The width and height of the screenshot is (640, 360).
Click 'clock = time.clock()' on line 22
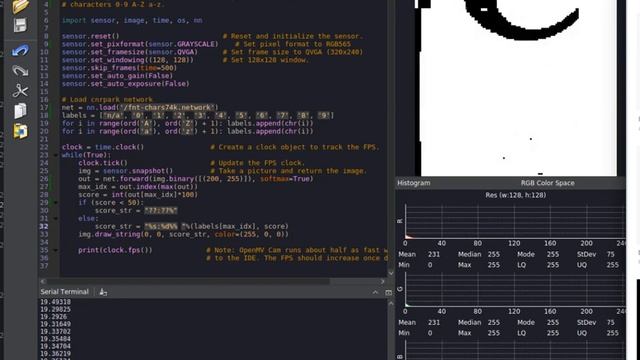pyautogui.click(x=103, y=147)
